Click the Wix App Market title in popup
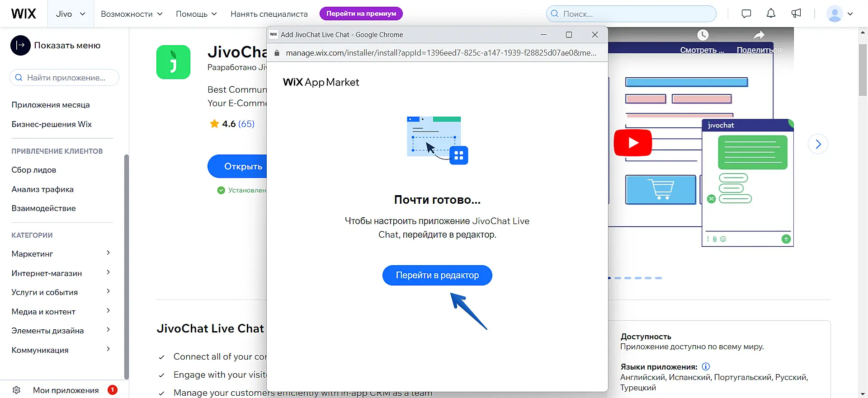The image size is (868, 398). tap(321, 82)
